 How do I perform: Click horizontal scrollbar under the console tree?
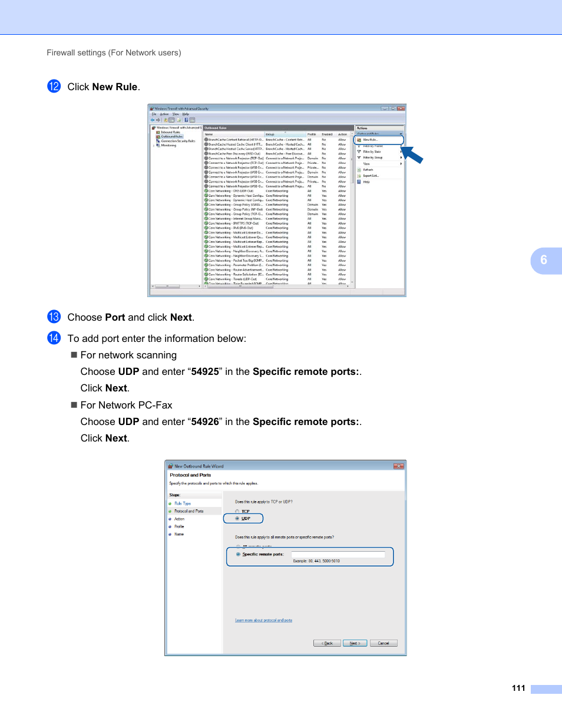tap(176, 286)
